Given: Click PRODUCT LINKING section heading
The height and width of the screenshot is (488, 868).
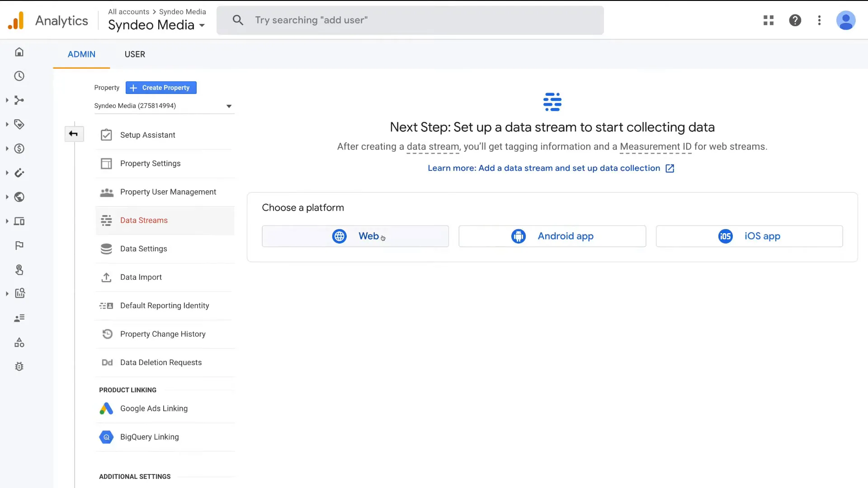Looking at the screenshot, I should (x=127, y=390).
